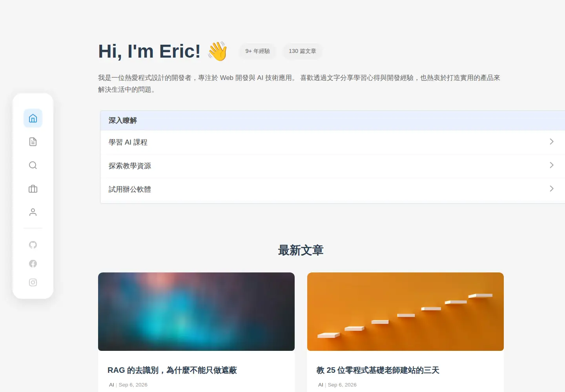Open the person profile icon
The image size is (565, 392).
33,212
